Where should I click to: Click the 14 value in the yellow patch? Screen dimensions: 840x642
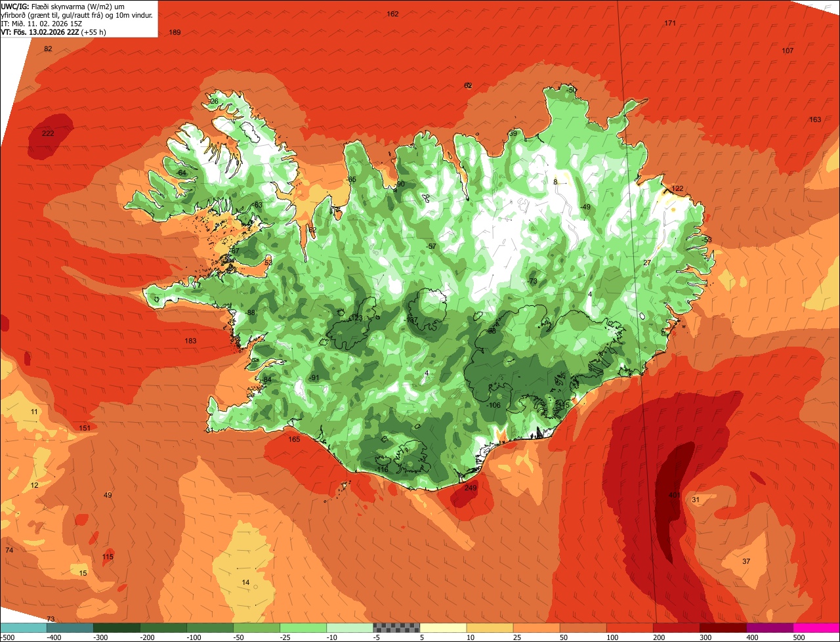point(245,582)
